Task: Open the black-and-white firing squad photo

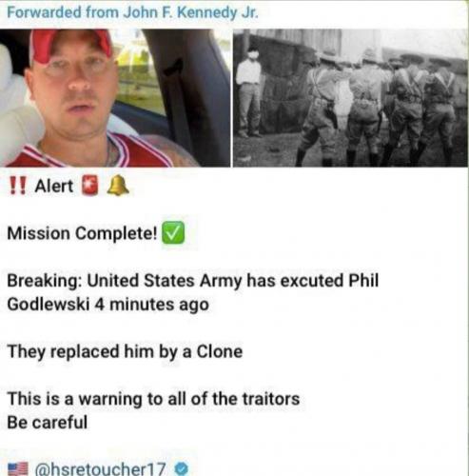Action: point(351,98)
